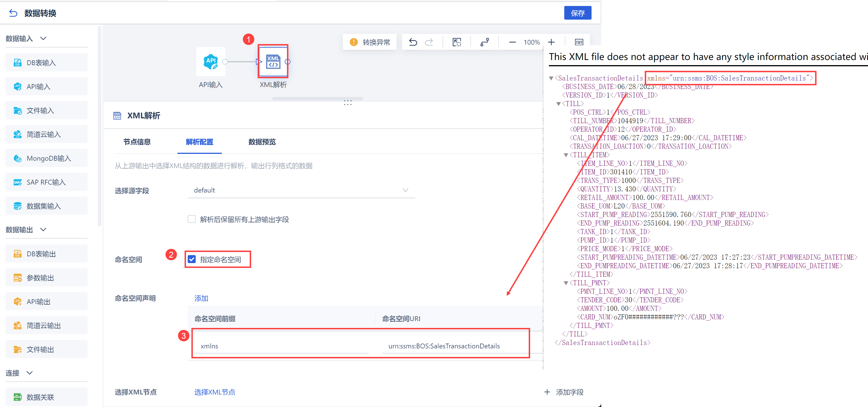Image resolution: width=868 pixels, height=407 pixels.
Task: Collapse the TILL_ITEM XML node triangle
Action: pos(566,155)
